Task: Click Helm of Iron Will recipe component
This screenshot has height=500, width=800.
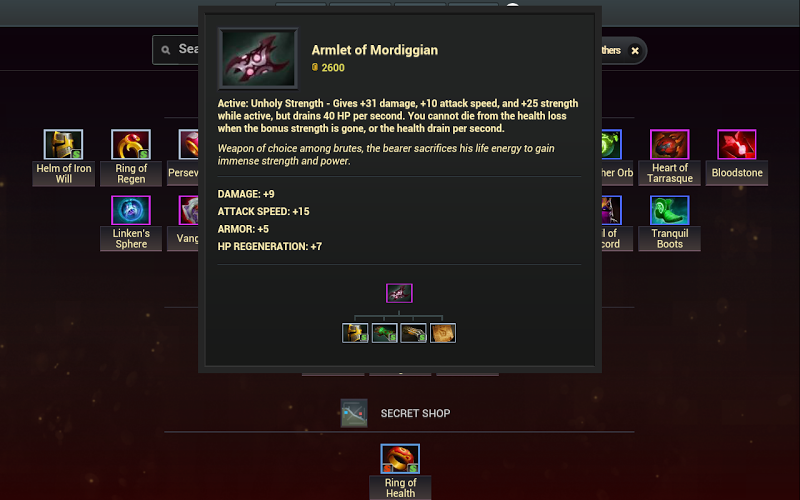Action: point(355,333)
